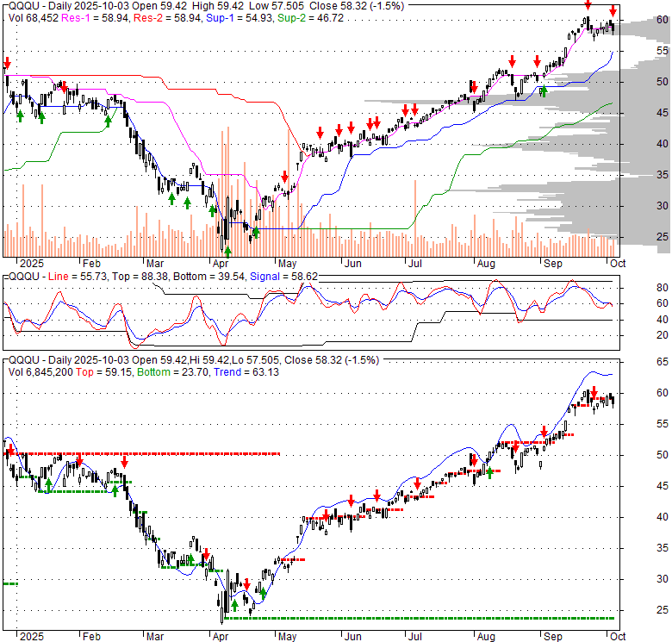Screen dimensions: 672x642
Task: Click the Apr label on top chart time axis
Action: coord(221,263)
